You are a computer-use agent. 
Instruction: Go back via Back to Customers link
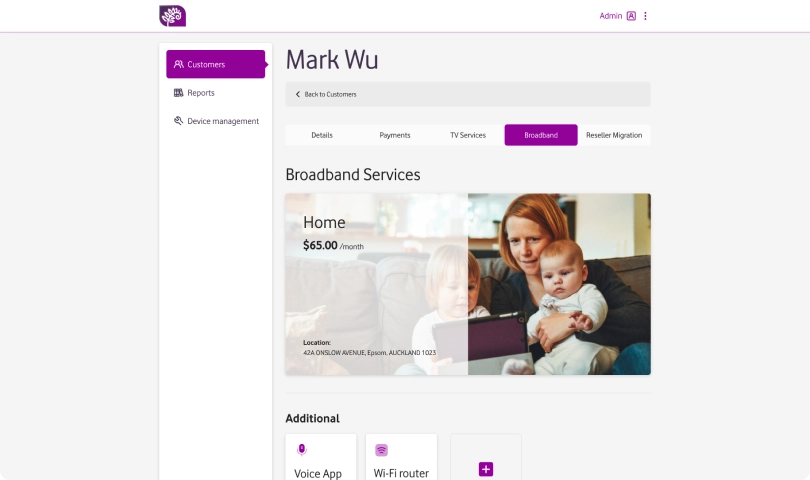click(x=330, y=94)
